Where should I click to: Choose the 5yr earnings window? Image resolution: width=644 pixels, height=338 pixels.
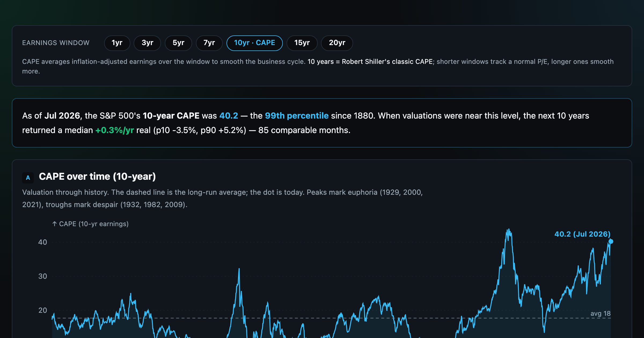pos(178,43)
